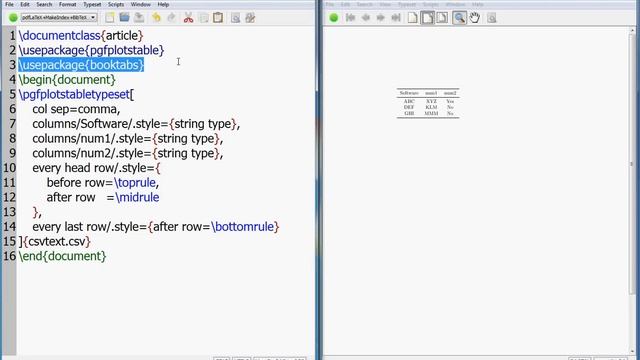Click the ']{csvtext.csv}' line
The height and width of the screenshot is (360, 640).
point(55,241)
